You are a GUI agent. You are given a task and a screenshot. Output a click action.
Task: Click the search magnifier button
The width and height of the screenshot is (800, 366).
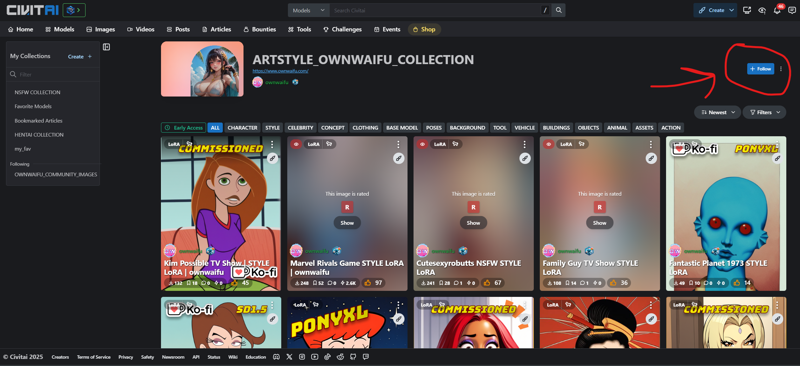point(559,10)
